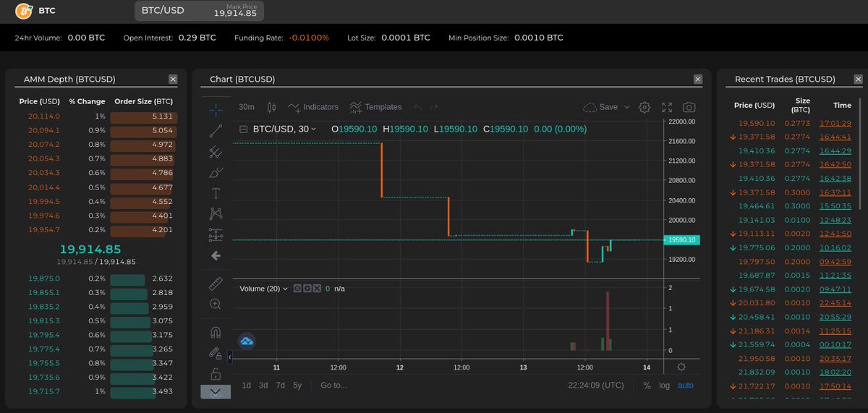Open the trade timestamp link 16:37:11
Screen dimensions: 868x413
[x=835, y=192]
